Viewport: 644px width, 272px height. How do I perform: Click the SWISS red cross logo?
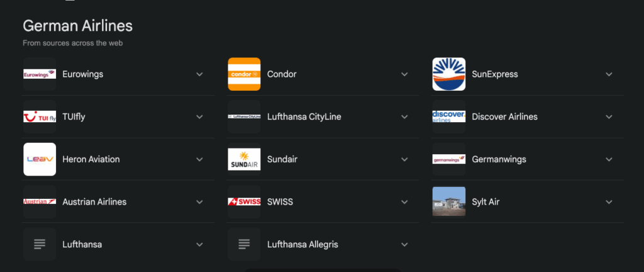244,202
